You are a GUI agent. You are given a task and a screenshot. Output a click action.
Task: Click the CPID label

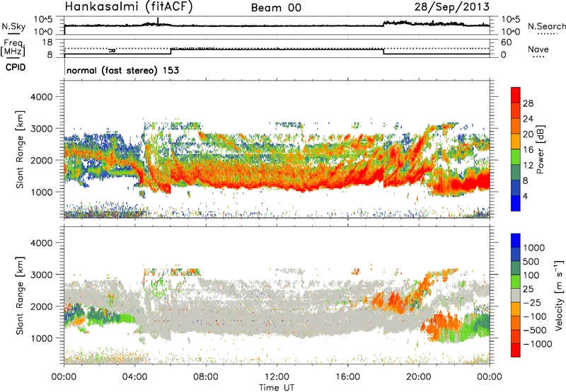[x=16, y=67]
